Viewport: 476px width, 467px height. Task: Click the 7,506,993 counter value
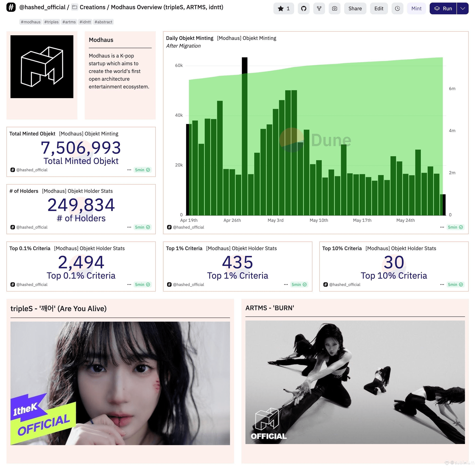coord(81,148)
